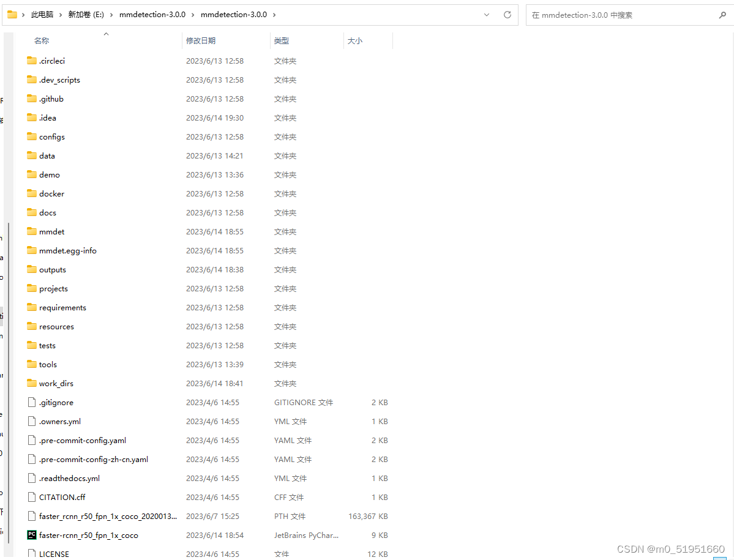Click the 163,367 KB size value
This screenshot has height=560, width=734.
[368, 516]
